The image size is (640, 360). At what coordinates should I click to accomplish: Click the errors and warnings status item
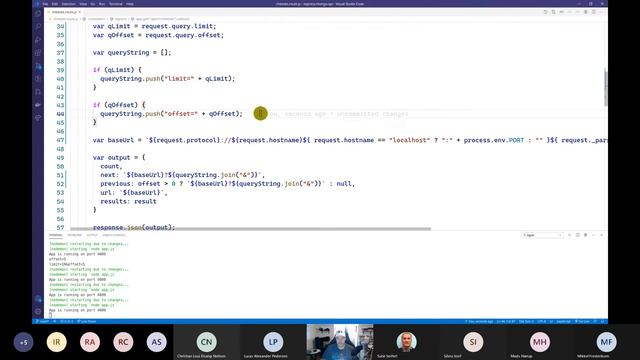(x=67, y=322)
